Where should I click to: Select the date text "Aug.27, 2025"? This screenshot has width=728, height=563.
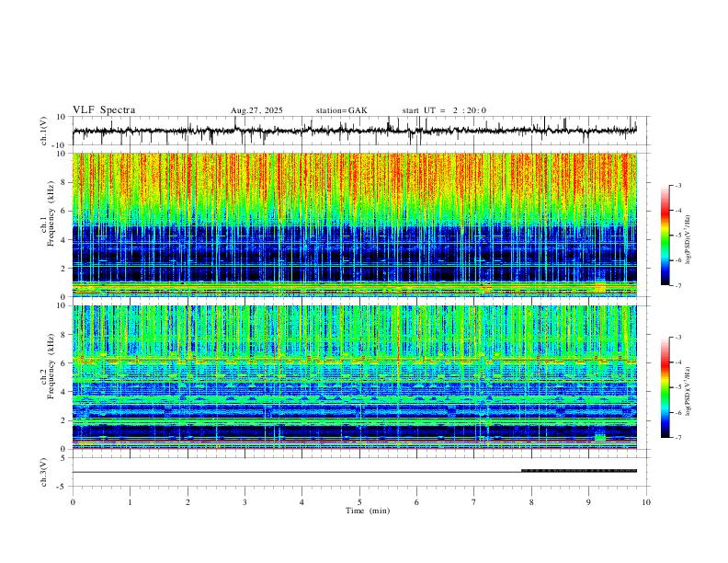256,110
